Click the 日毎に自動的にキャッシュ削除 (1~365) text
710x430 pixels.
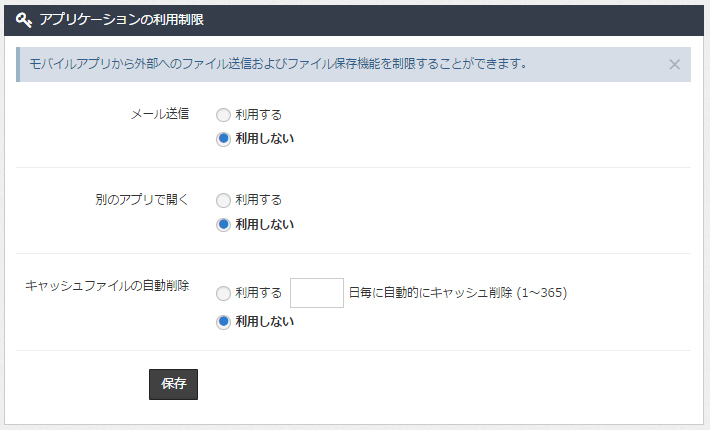[x=458, y=293]
